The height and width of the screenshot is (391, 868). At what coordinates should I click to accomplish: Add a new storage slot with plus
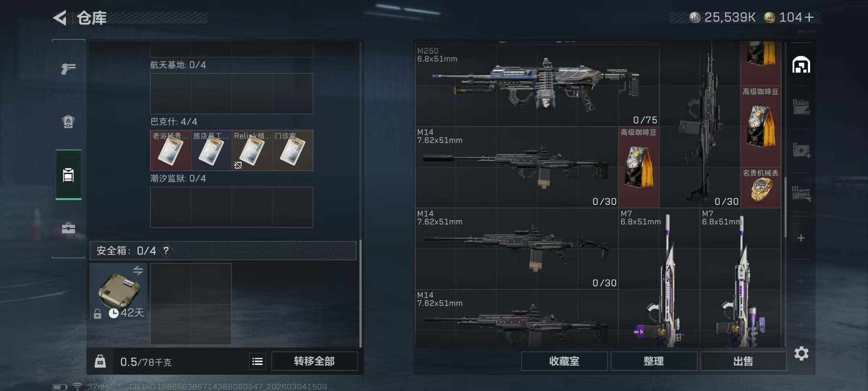tap(801, 238)
